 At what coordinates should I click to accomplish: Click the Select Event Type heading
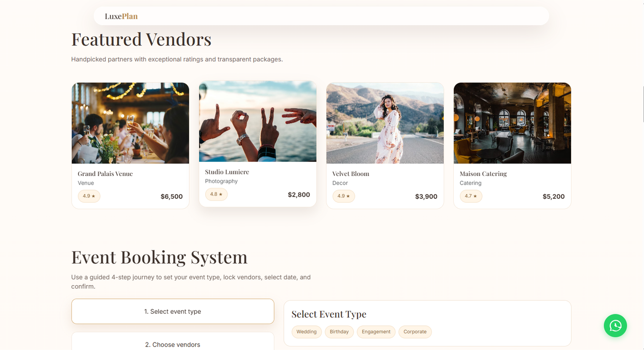pyautogui.click(x=329, y=314)
